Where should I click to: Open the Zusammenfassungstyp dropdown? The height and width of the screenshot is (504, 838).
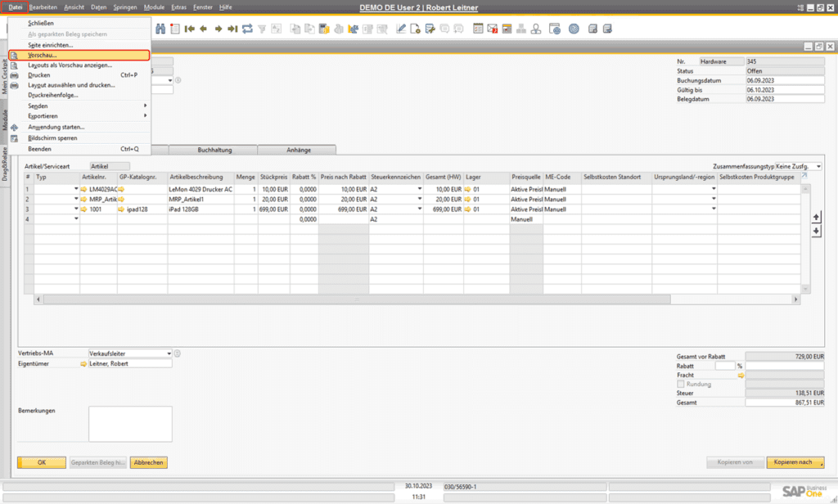click(818, 164)
